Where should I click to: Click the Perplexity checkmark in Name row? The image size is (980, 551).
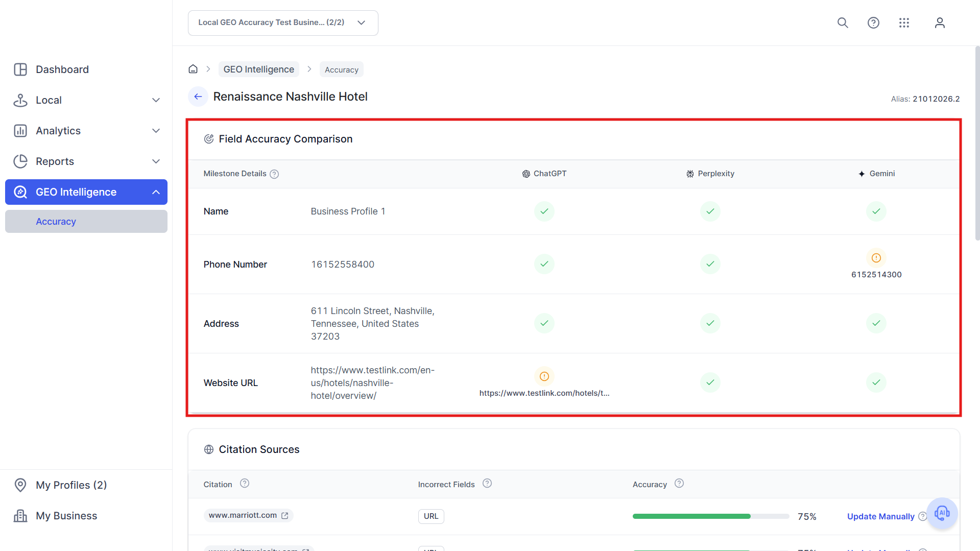click(710, 211)
